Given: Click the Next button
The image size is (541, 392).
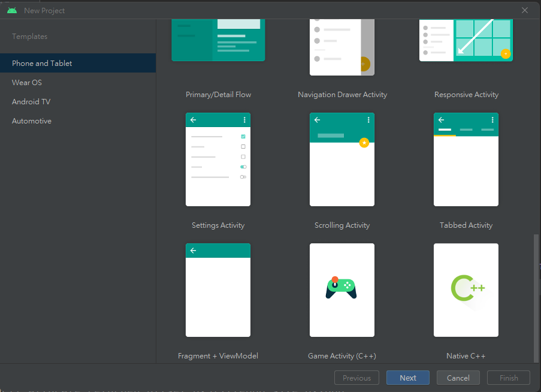Looking at the screenshot, I should click(x=407, y=378).
